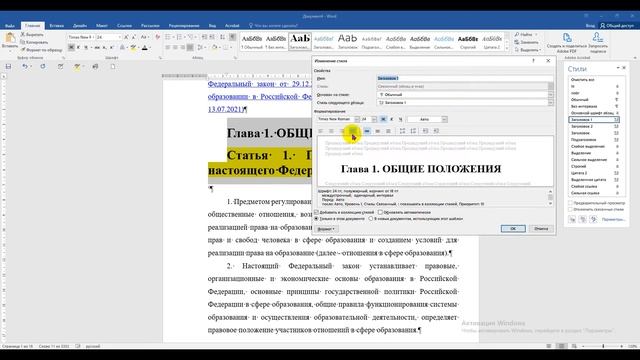The image size is (640, 360).
Task: Switch to the Insert (Вставка) tab
Action: [x=56, y=25]
